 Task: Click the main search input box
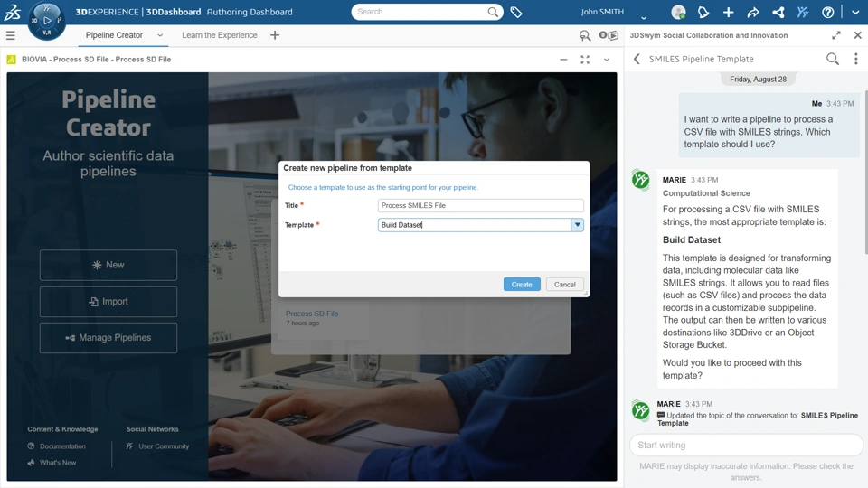pyautogui.click(x=420, y=12)
